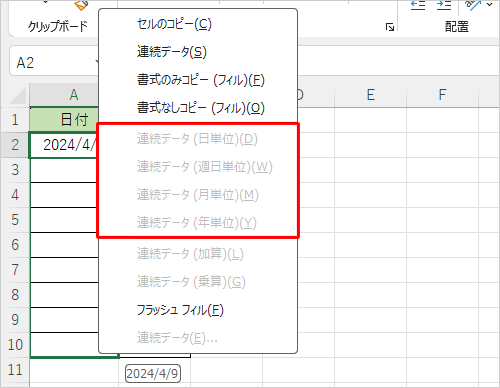500x388 pixels.
Task: Select row 8 header
Action: (x=15, y=295)
